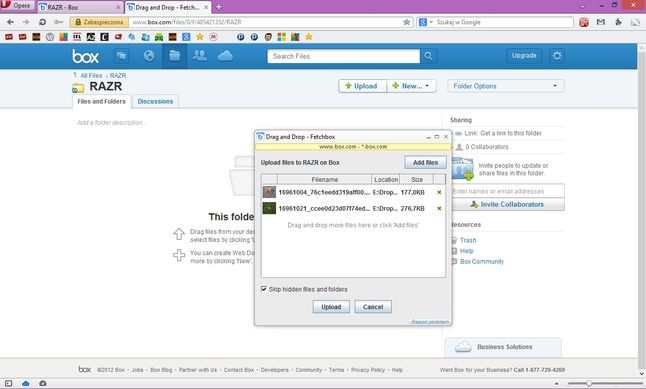Click the Size column header
Screen dimensions: 646x389
click(417, 180)
